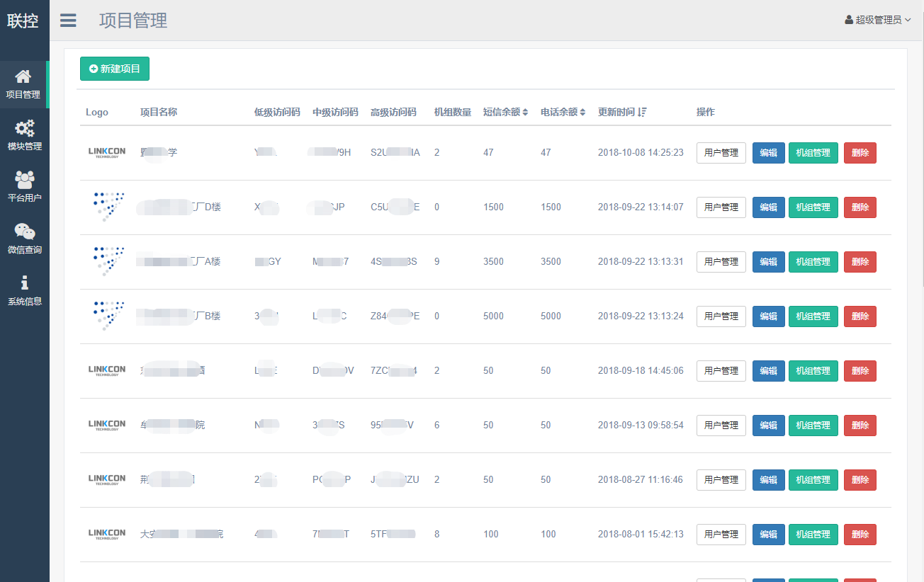
Task: Click the dotted logo of 厂D楼 project
Action: pyautogui.click(x=108, y=207)
